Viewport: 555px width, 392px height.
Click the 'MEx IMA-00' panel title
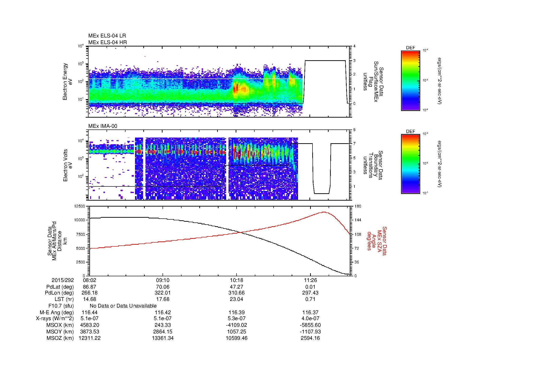103,126
